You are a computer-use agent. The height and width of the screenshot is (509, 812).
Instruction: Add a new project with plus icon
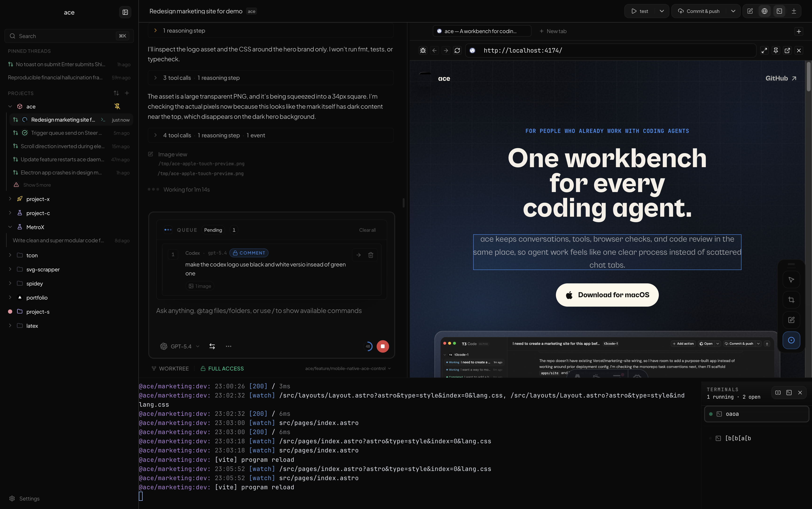[127, 93]
